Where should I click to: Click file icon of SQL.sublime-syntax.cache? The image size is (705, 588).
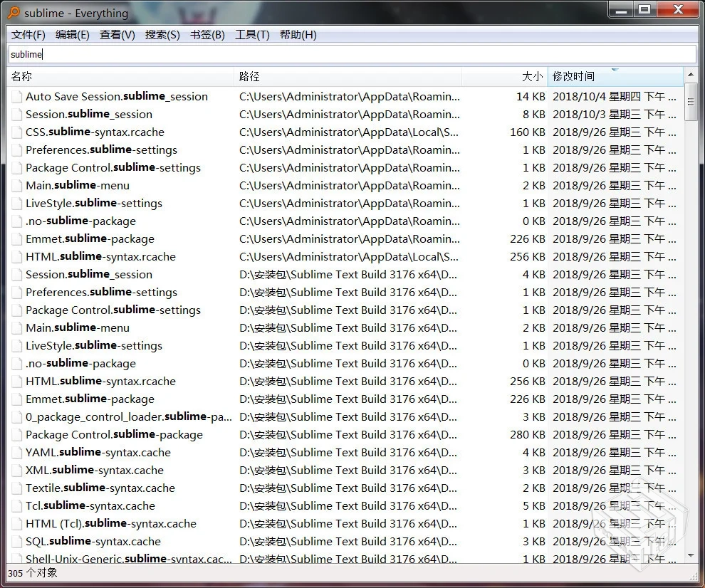coord(16,542)
